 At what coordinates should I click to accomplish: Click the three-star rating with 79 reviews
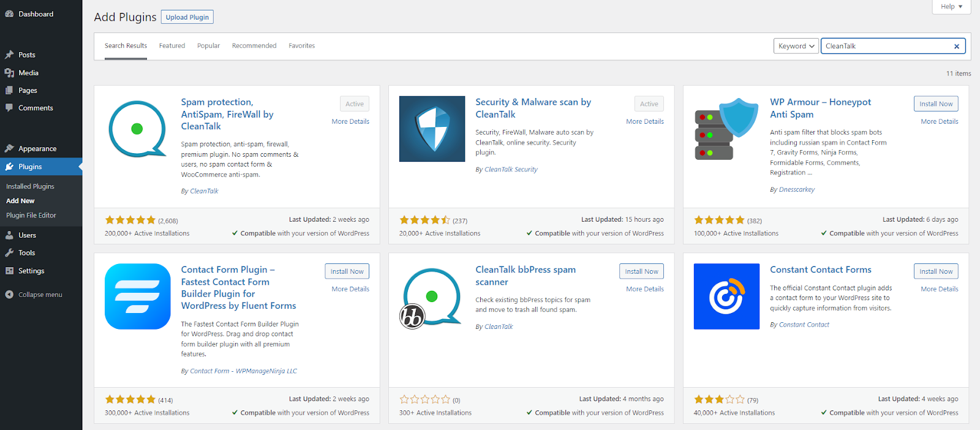tap(720, 399)
